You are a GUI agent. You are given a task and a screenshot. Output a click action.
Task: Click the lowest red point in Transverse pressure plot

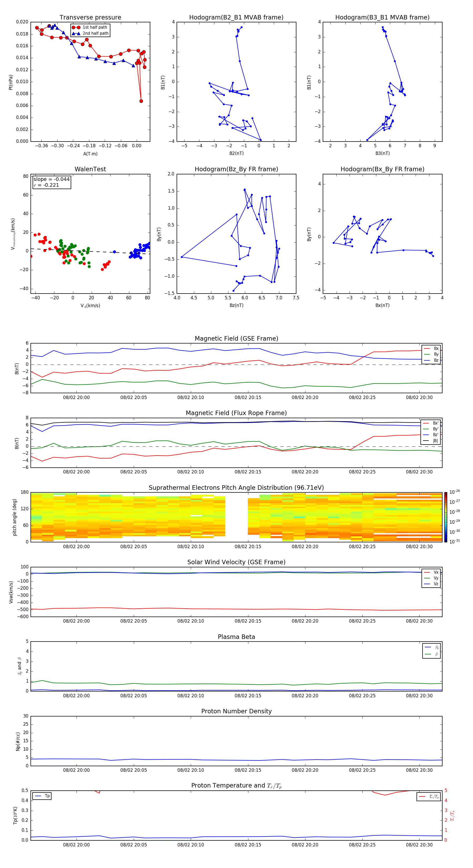(x=141, y=101)
